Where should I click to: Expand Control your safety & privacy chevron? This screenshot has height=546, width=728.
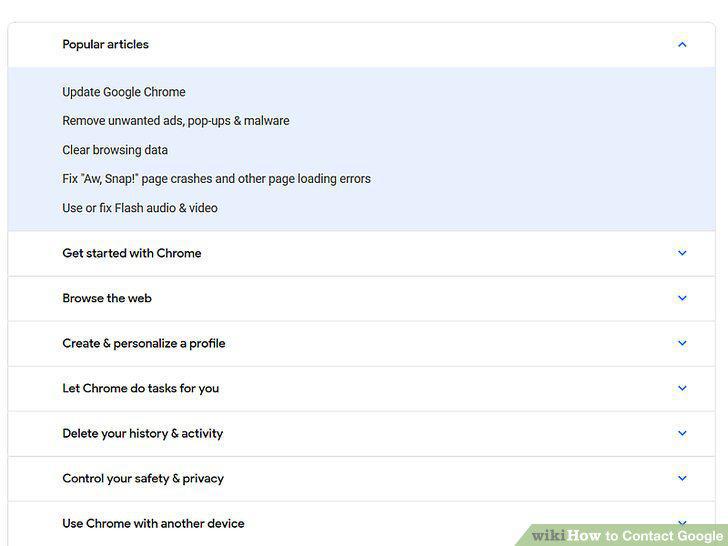tap(682, 478)
